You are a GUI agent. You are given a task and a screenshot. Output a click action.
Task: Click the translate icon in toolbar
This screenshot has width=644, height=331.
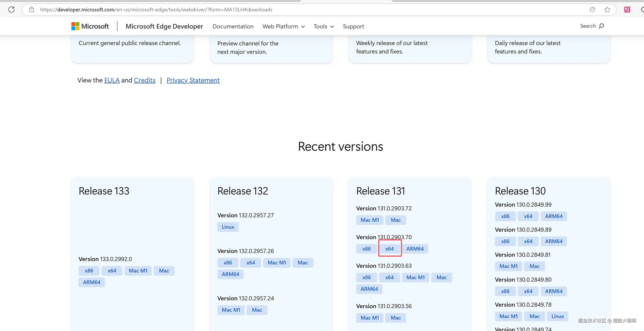point(627,10)
